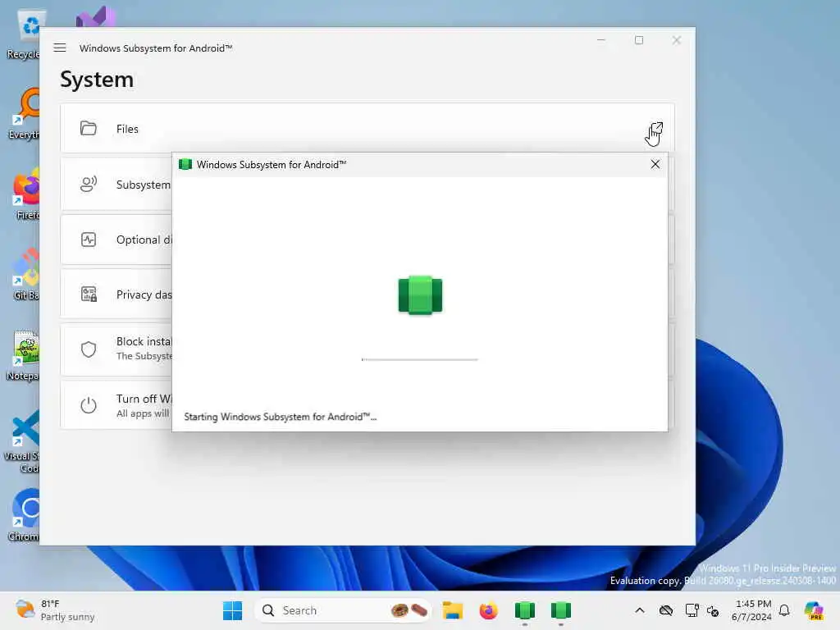Click the display connection tray icon
This screenshot has width=840, height=630.
point(692,610)
